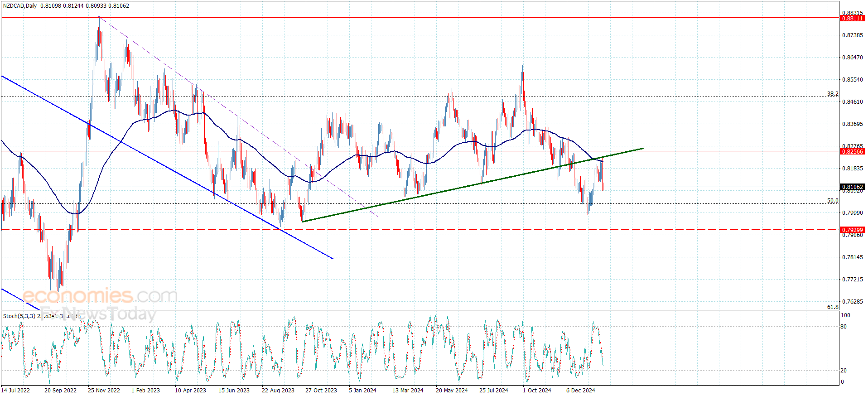Click the stochastic 80 level label
This screenshot has height=396, width=868.
click(844, 327)
